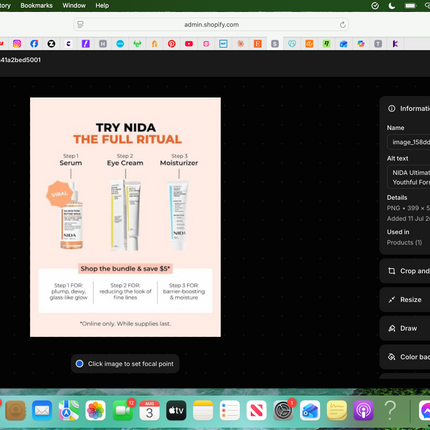430x430 pixels.
Task: Open the Draw tool
Action: tap(405, 328)
